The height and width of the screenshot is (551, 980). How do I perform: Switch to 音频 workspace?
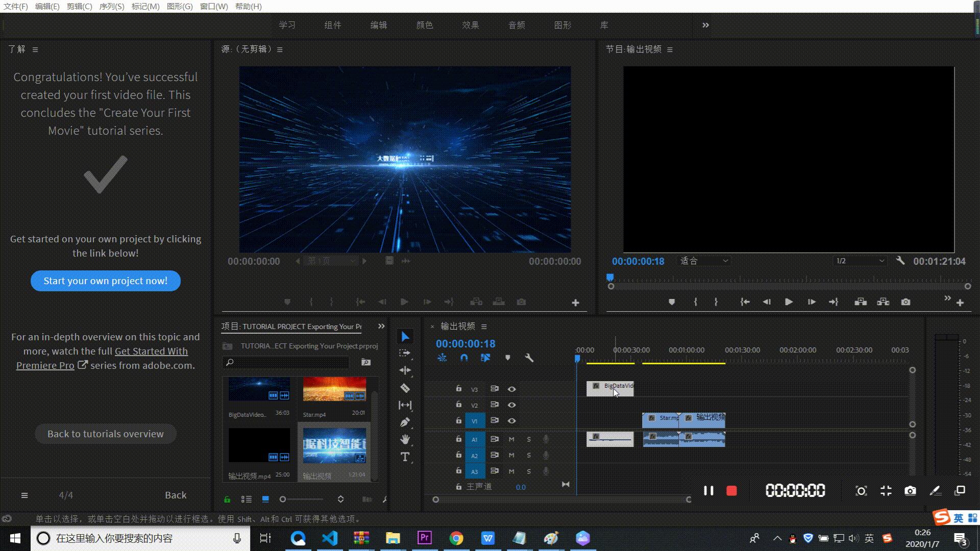(x=517, y=25)
